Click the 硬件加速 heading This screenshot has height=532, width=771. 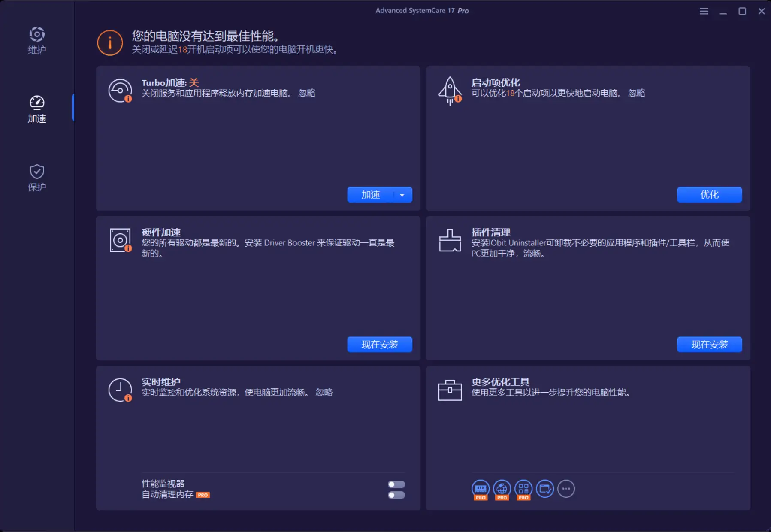(161, 233)
